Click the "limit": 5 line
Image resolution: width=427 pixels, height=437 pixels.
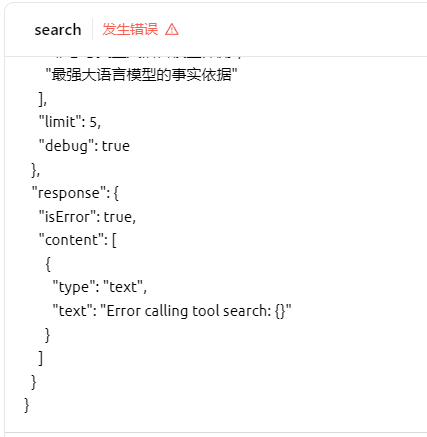[x=70, y=122]
